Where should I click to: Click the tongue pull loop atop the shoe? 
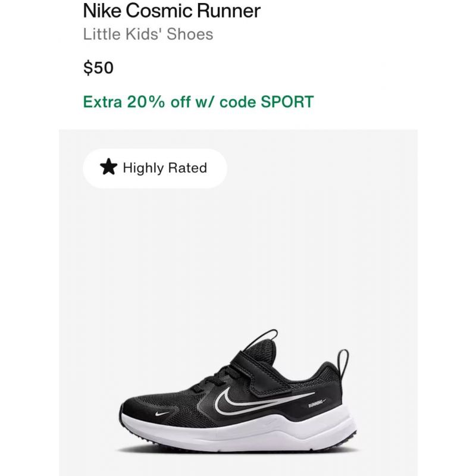(x=264, y=338)
